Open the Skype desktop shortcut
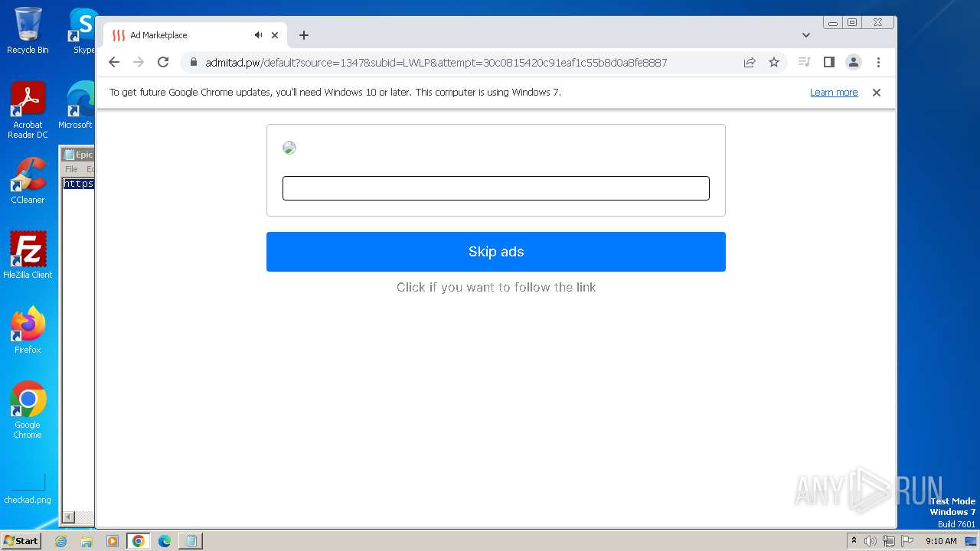Viewport: 980px width, 551px height. tap(83, 31)
